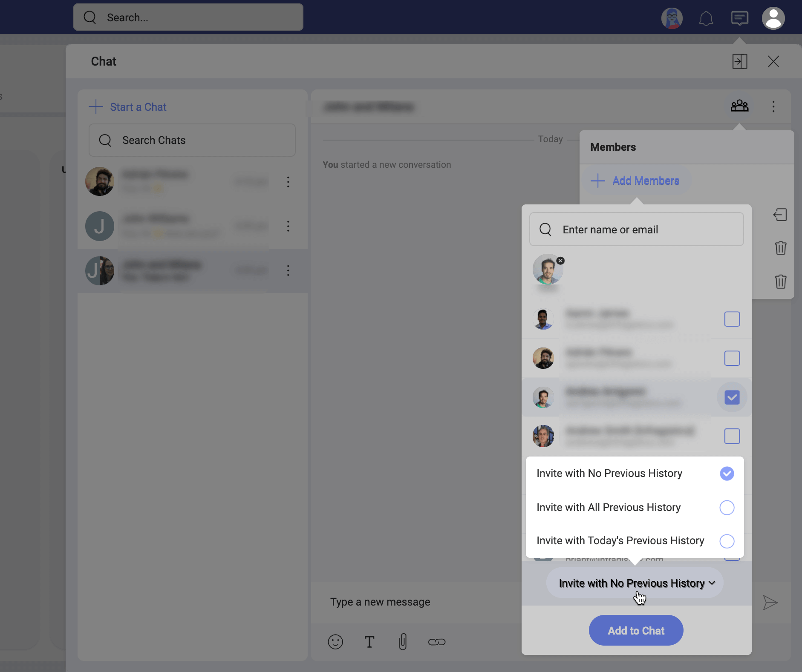This screenshot has height=672, width=802.
Task: Uncheck the currently selected member
Action: pyautogui.click(x=732, y=397)
